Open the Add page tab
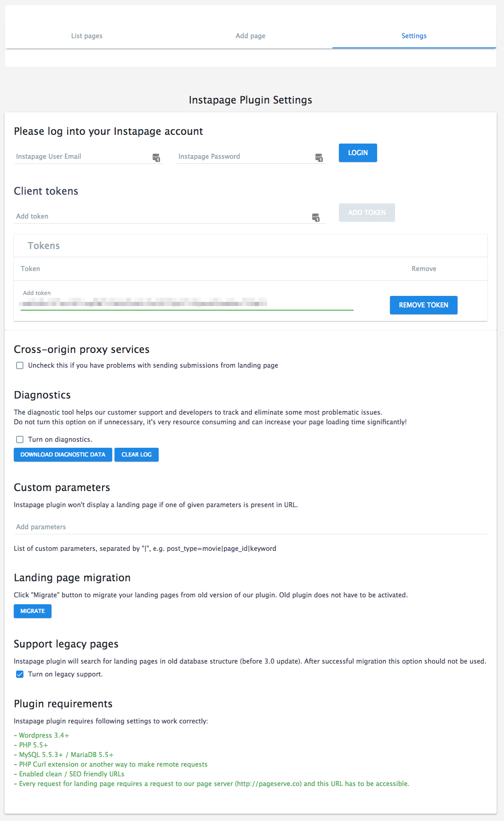 pyautogui.click(x=251, y=36)
